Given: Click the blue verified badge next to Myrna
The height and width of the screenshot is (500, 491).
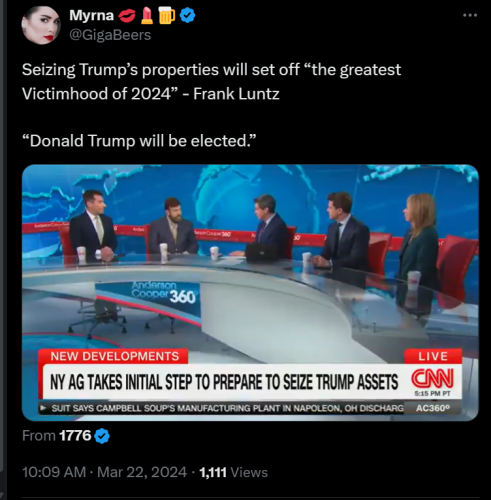Looking at the screenshot, I should point(188,16).
